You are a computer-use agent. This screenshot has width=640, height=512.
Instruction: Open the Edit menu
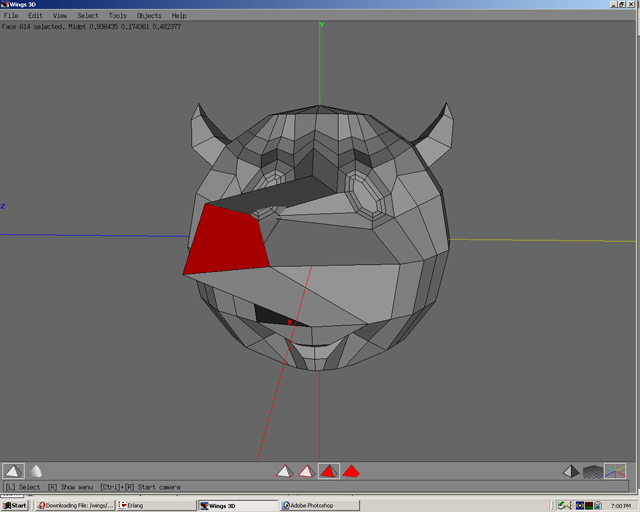(x=35, y=16)
